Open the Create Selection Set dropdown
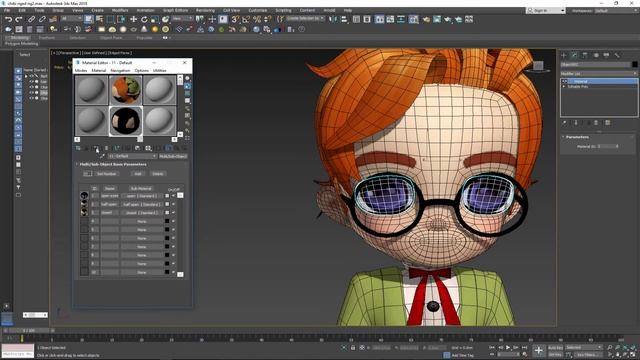Viewport: 640px width, 360px height. [305, 19]
